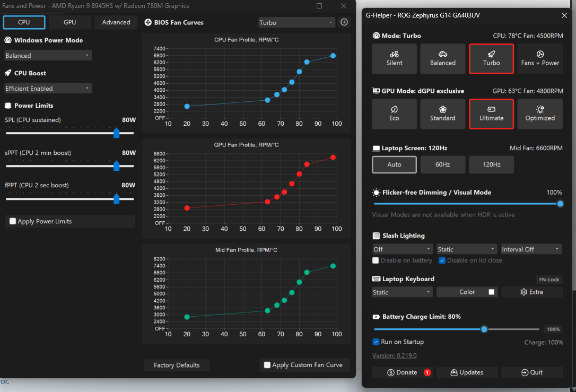Click the Battery Charge Limit slider handle
This screenshot has width=576, height=392.
pos(484,329)
